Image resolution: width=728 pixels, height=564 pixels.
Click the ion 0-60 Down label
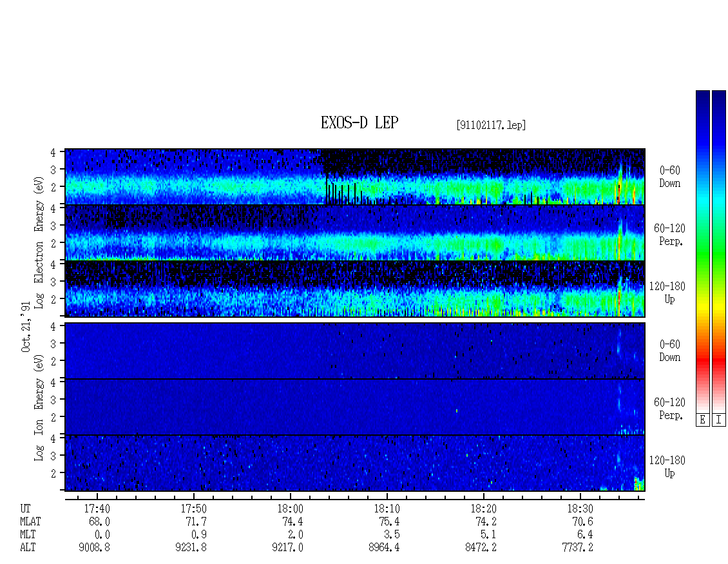(x=669, y=351)
